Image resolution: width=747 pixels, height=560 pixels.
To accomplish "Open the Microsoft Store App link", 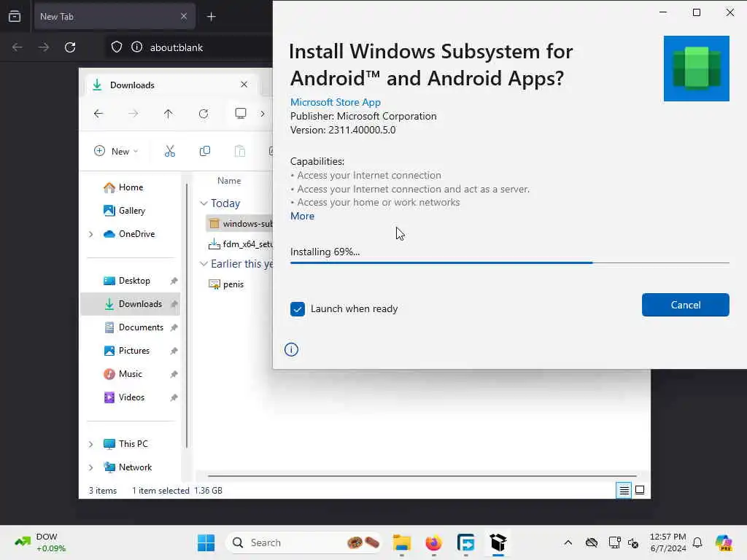I will (x=336, y=102).
